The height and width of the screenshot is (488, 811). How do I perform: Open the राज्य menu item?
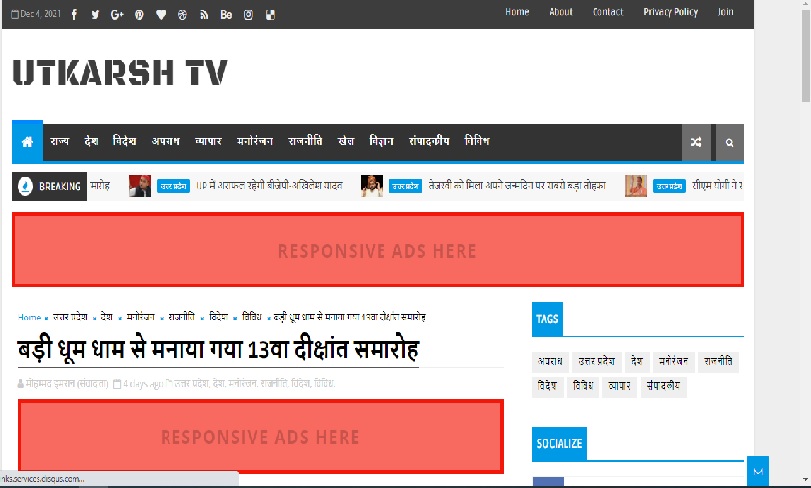[60, 142]
